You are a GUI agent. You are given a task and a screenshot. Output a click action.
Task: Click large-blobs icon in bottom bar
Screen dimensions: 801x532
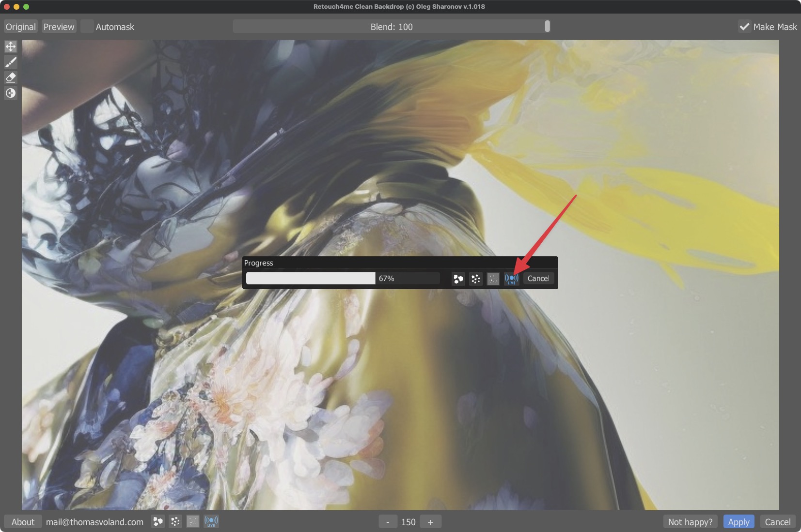pyautogui.click(x=158, y=521)
